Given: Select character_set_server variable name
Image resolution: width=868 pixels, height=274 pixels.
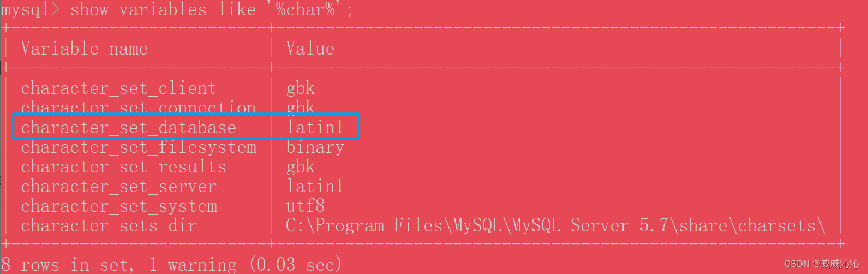Looking at the screenshot, I should coord(119,186).
